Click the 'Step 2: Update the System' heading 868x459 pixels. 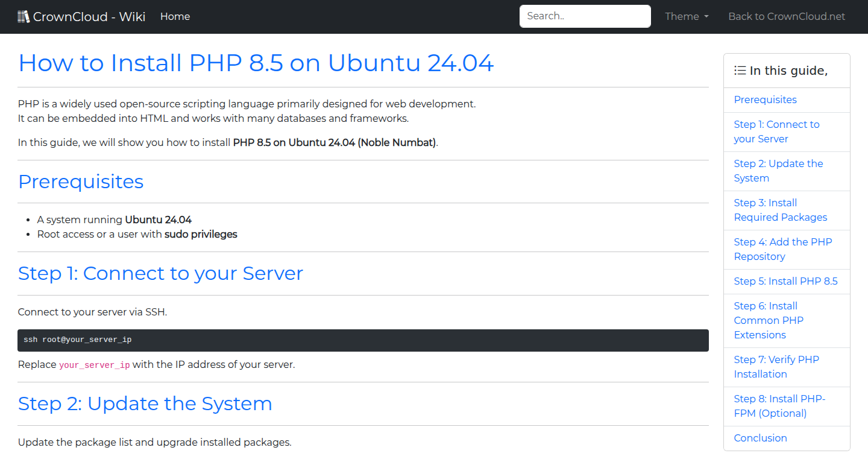(x=145, y=404)
